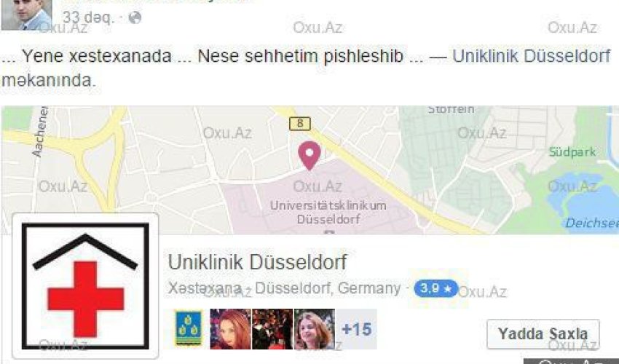Open the poster's profile picture
The image size is (619, 364).
pos(26,15)
